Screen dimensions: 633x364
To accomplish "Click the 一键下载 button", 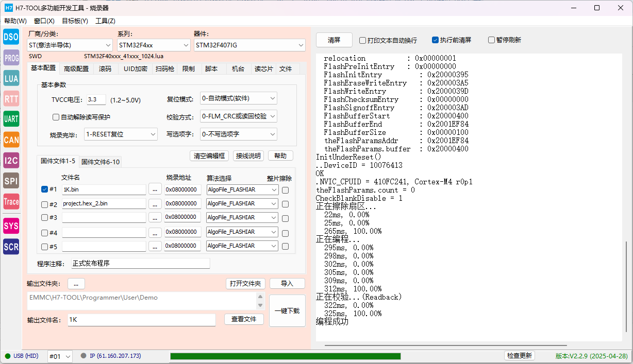I will click(287, 311).
